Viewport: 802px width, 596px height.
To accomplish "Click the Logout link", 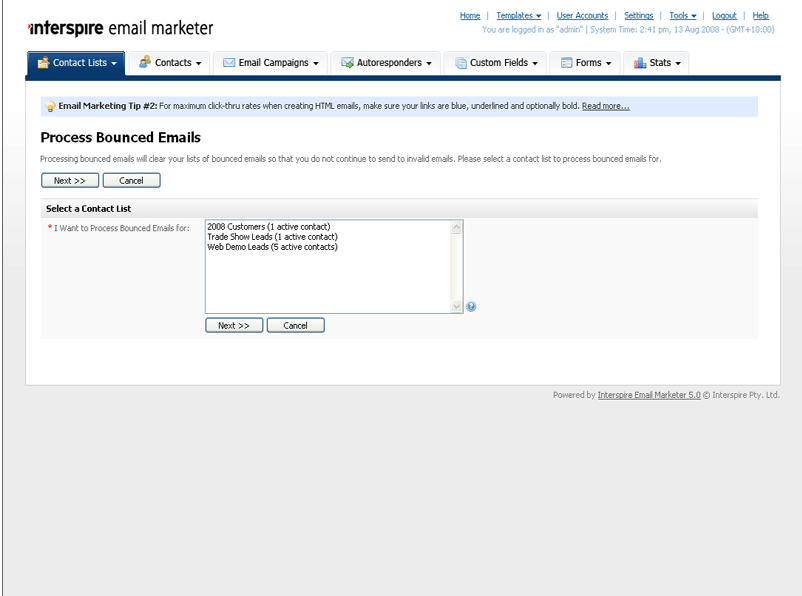I will [x=724, y=15].
